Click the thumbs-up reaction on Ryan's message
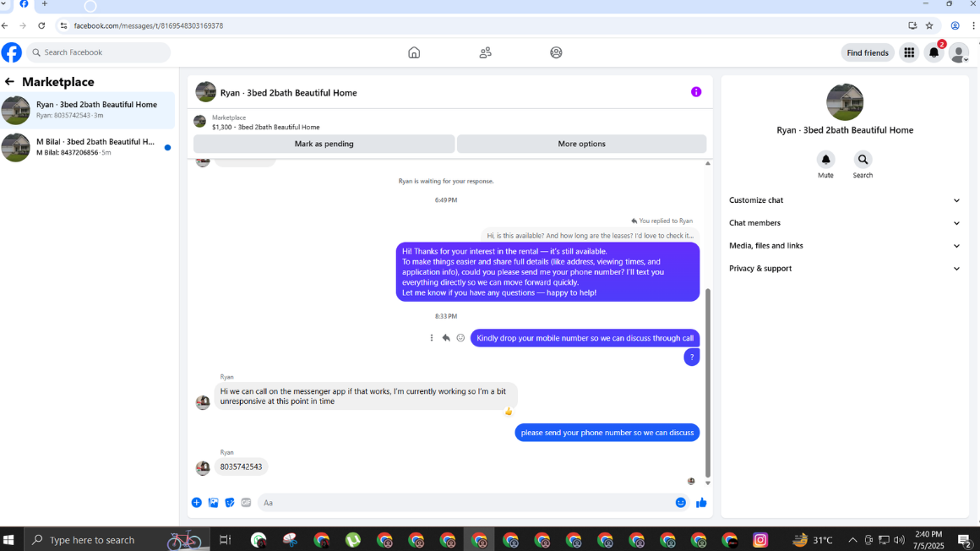The width and height of the screenshot is (980, 551). tap(508, 411)
